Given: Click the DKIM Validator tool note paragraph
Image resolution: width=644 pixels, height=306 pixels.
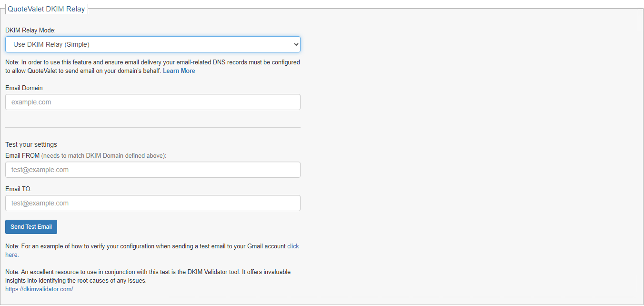Looking at the screenshot, I should click(148, 276).
